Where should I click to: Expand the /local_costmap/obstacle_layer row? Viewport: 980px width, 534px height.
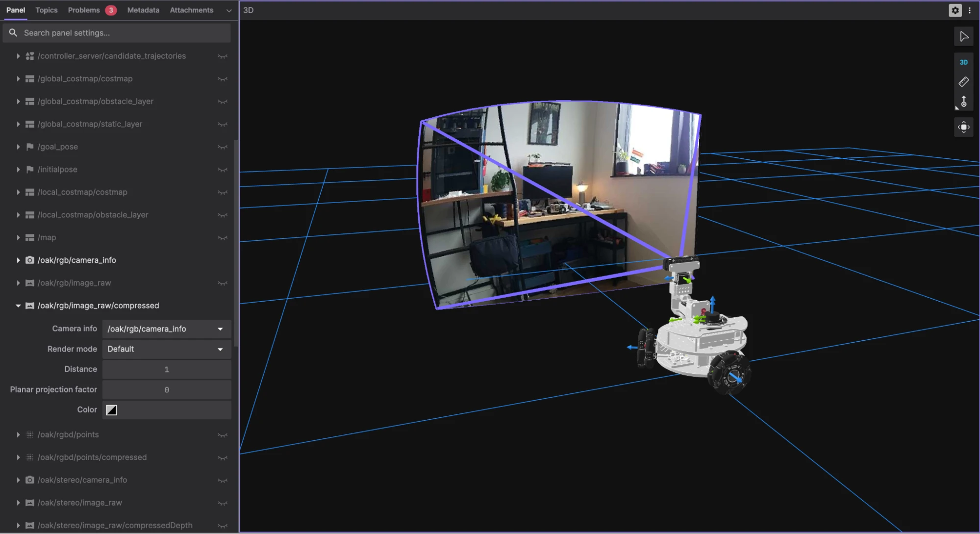[x=18, y=215]
